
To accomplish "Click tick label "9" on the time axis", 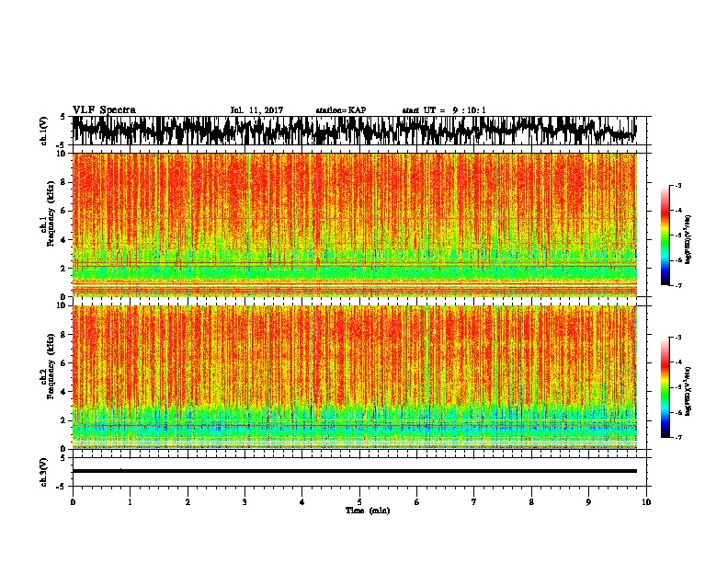I will 588,502.
